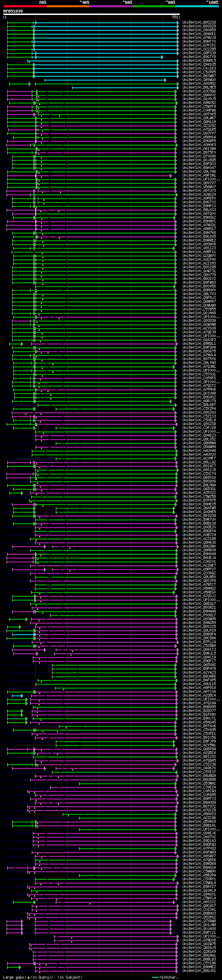Select the UniRef100_B9T5F0 label
Viewport: 222px width, 980px height.
(199, 153)
